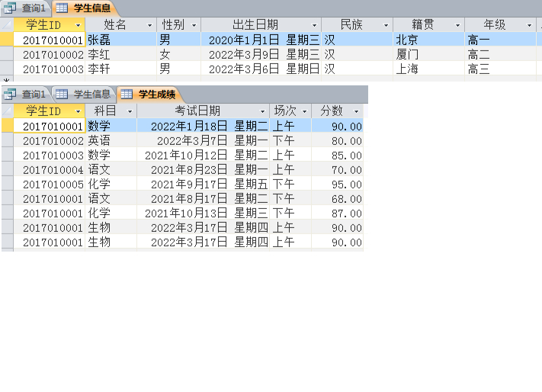The height and width of the screenshot is (392, 542).
Task: Open 姓名 column filter dropdown
Action: pyautogui.click(x=149, y=25)
